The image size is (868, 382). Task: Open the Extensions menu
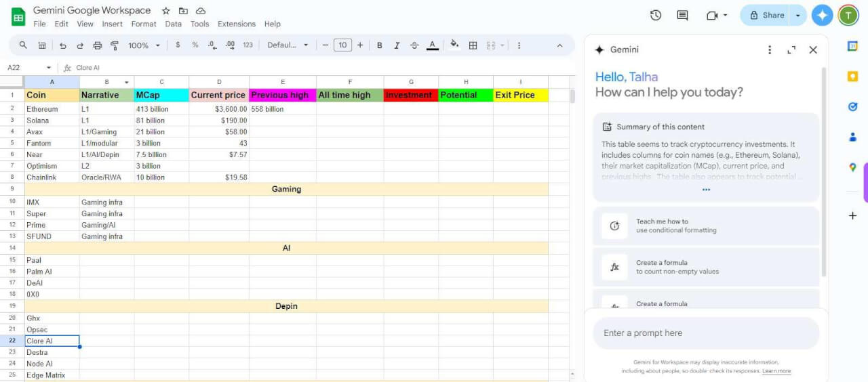point(237,24)
